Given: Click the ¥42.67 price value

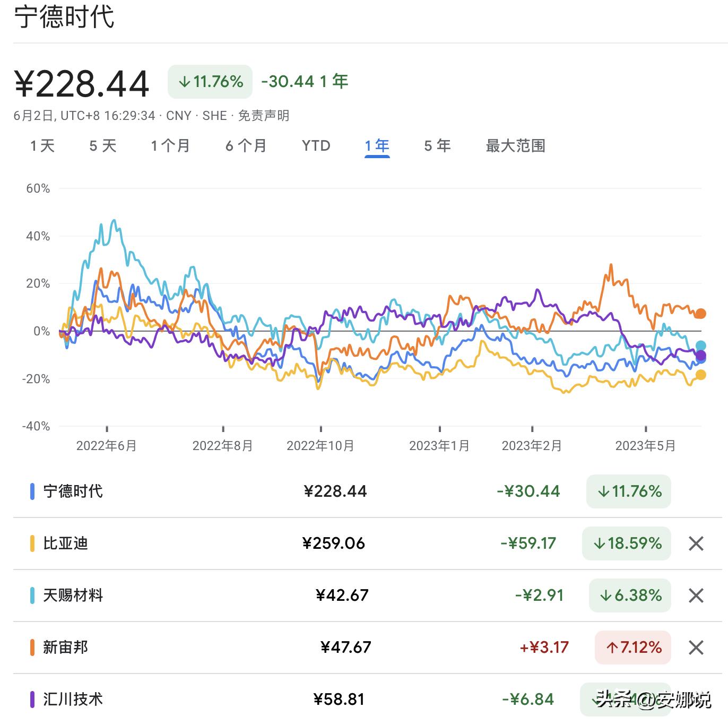Looking at the screenshot, I should tap(342, 595).
